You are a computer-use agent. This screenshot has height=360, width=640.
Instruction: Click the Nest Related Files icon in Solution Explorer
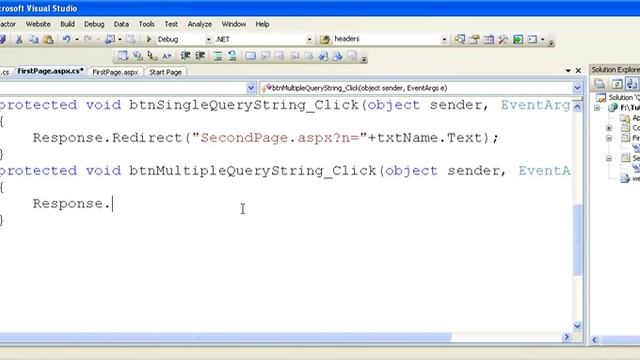pos(631,84)
